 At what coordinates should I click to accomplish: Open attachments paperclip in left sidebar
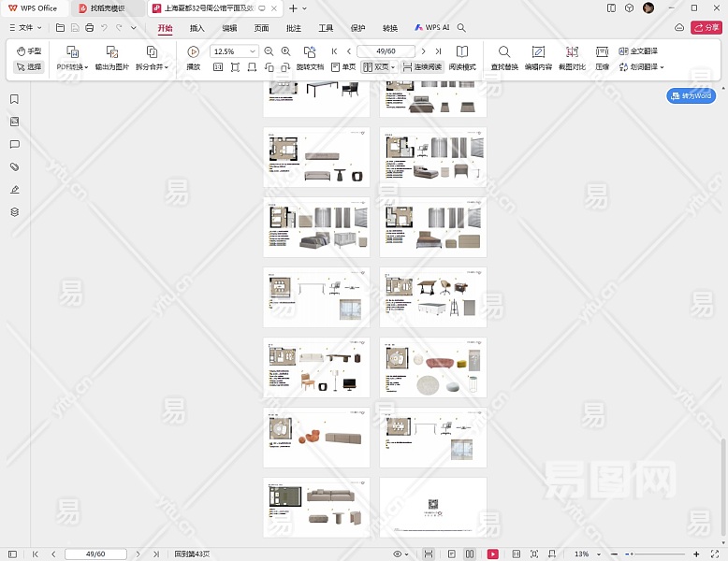14,166
